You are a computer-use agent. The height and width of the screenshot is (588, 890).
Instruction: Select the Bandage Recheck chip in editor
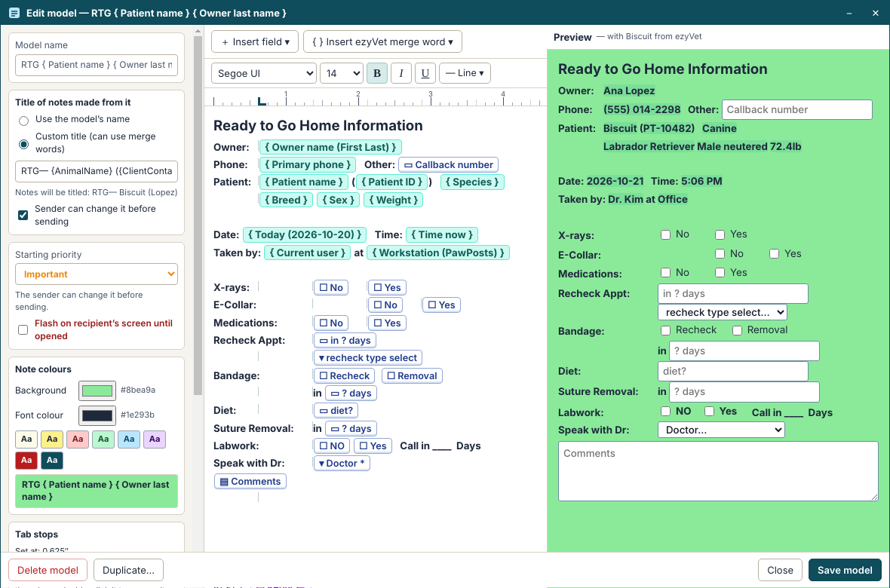[x=345, y=375]
